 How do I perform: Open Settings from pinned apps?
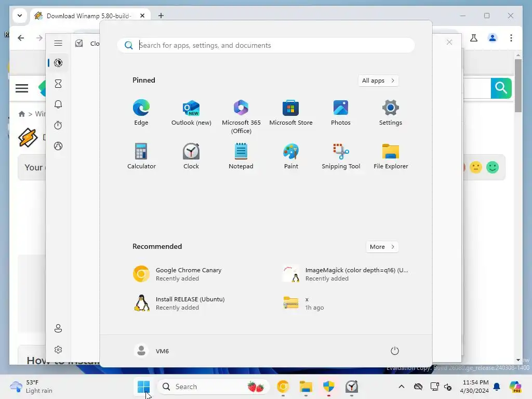click(391, 113)
